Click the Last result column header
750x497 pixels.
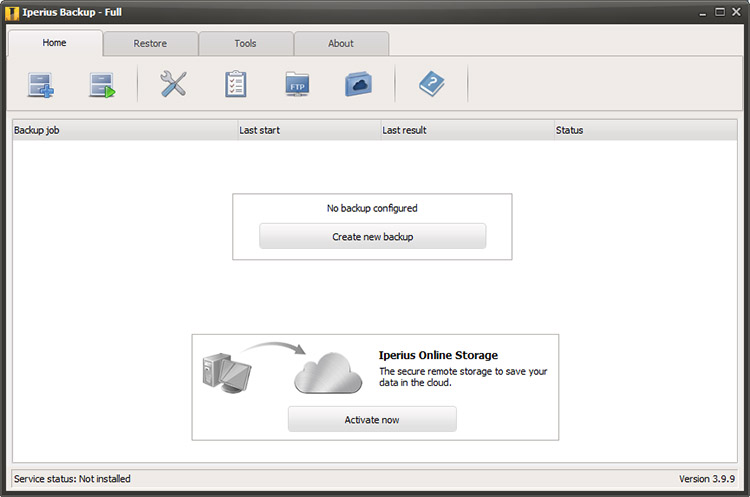point(467,130)
